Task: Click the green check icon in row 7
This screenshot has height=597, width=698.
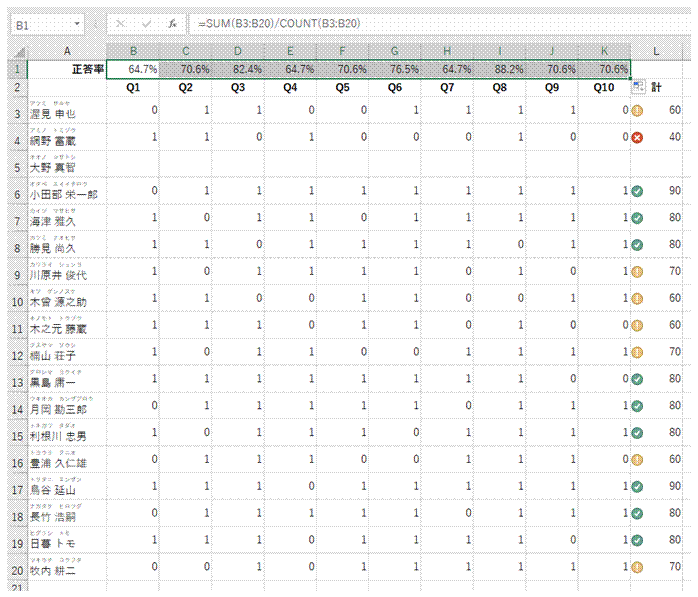Action: (637, 218)
